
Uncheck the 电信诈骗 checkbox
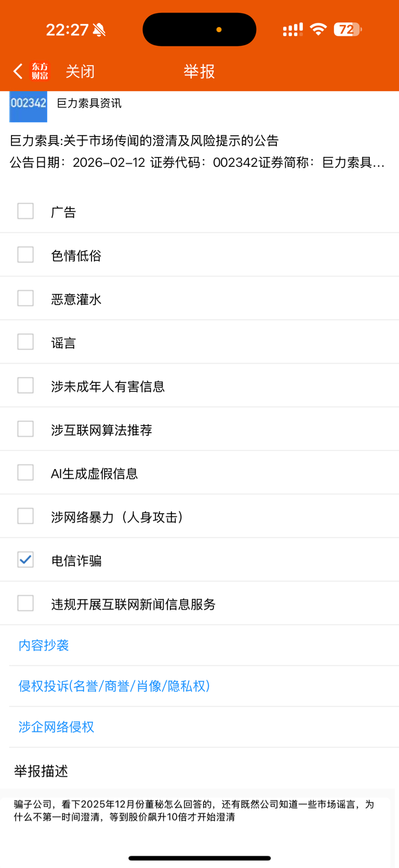pyautogui.click(x=25, y=560)
